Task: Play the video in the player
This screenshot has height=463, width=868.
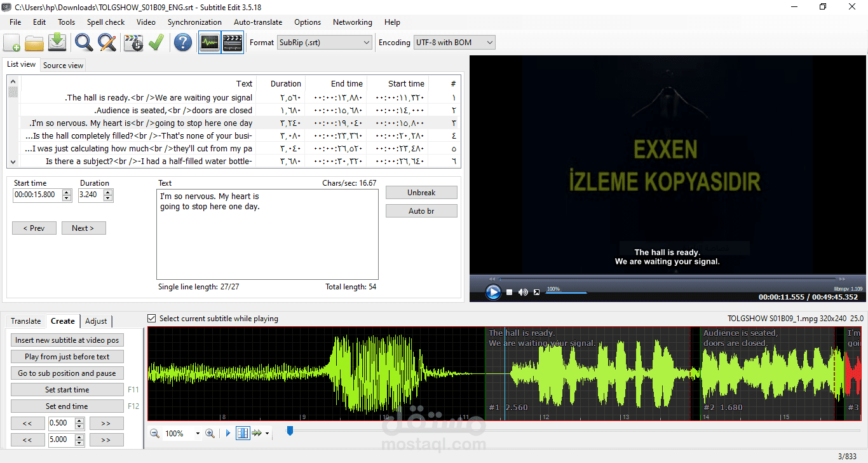Action: 493,292
